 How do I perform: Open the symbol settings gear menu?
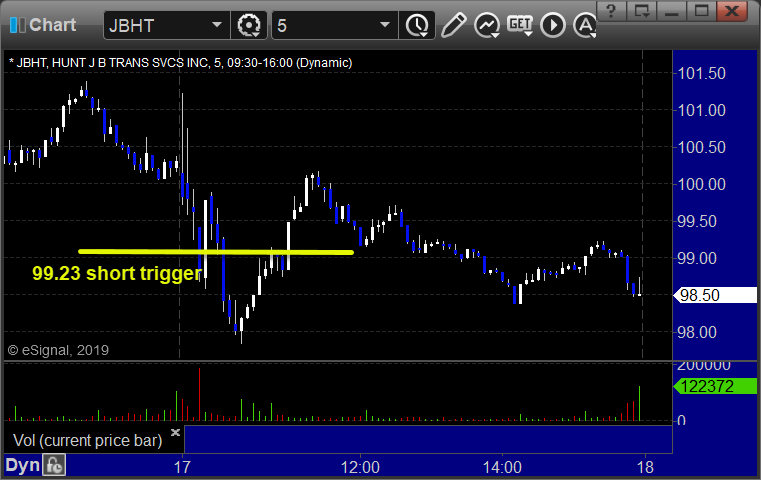point(249,25)
